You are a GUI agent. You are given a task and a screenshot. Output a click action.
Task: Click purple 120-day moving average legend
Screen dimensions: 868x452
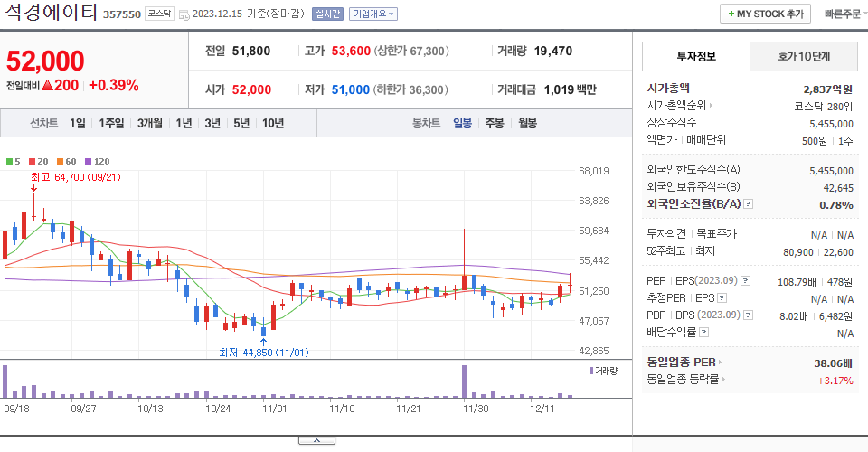click(x=98, y=161)
